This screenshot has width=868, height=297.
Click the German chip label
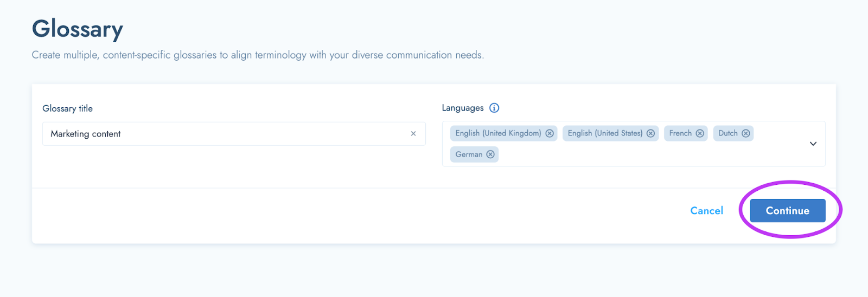coord(469,154)
